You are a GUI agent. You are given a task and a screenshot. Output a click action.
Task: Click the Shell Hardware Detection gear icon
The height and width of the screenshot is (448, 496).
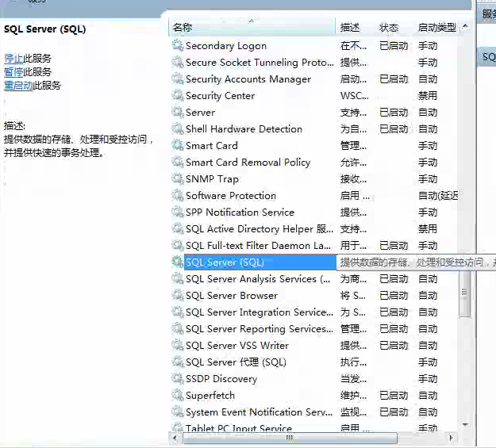178,128
